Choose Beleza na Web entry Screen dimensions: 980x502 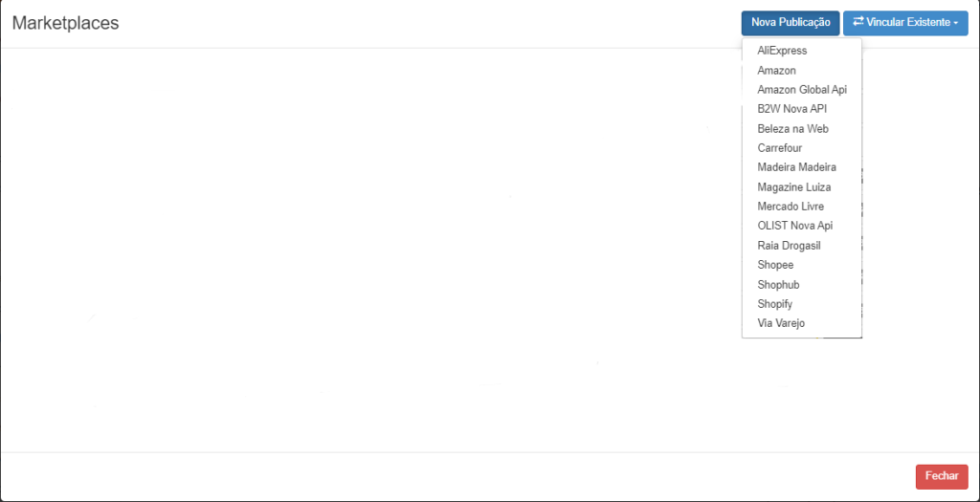pos(792,129)
